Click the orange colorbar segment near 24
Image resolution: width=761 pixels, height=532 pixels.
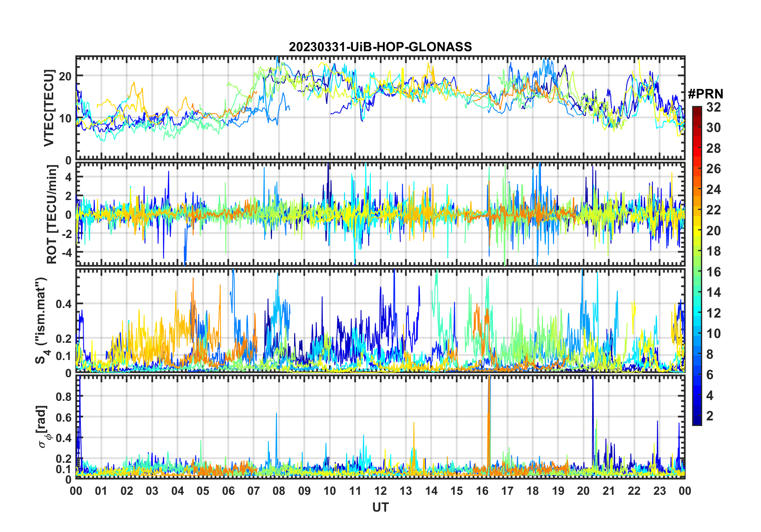[697, 189]
